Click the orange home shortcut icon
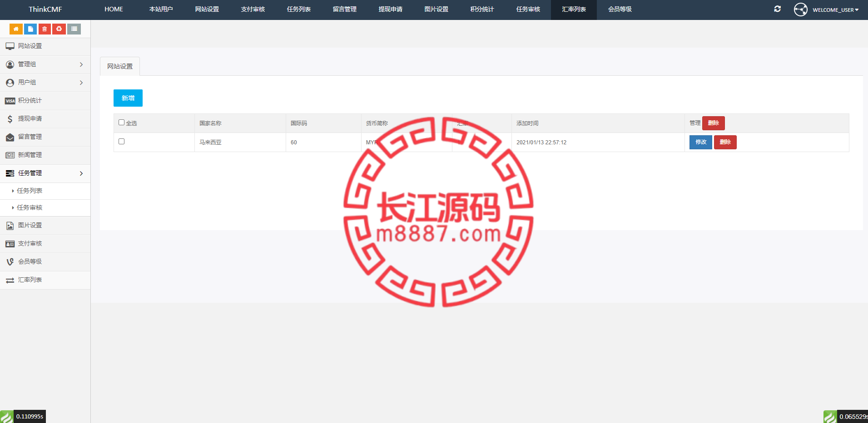 16,29
